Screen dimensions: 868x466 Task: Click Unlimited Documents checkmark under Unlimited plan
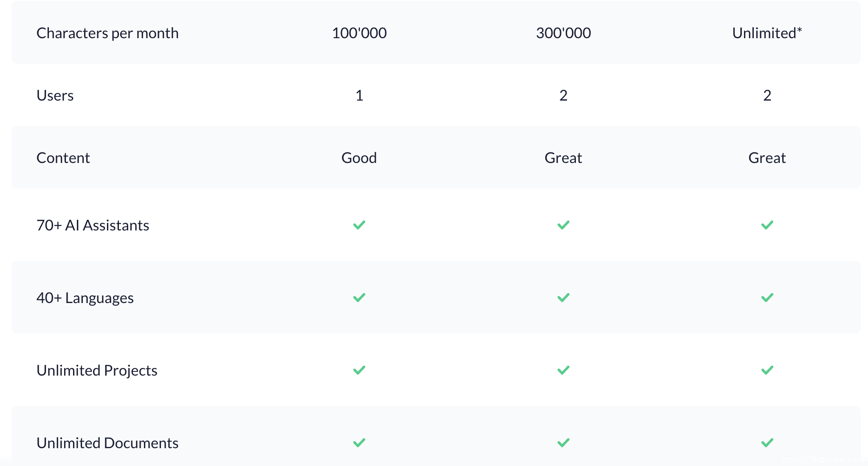click(x=767, y=443)
